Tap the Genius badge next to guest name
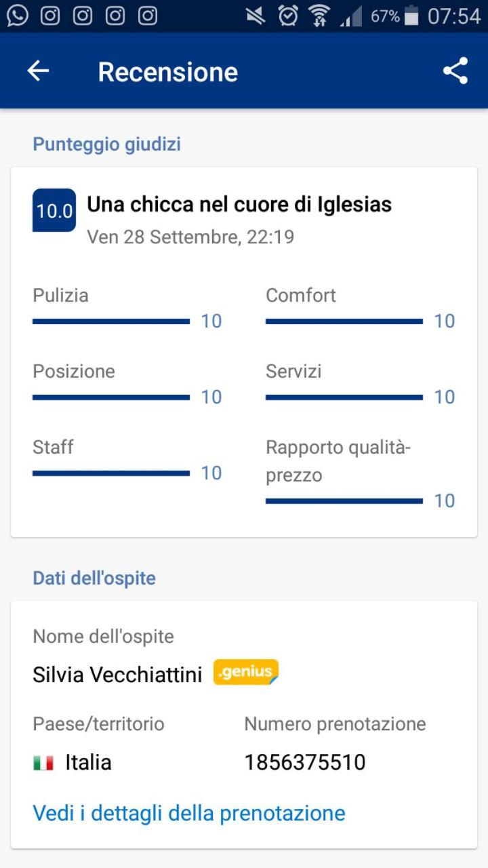The width and height of the screenshot is (488, 868). (x=246, y=673)
